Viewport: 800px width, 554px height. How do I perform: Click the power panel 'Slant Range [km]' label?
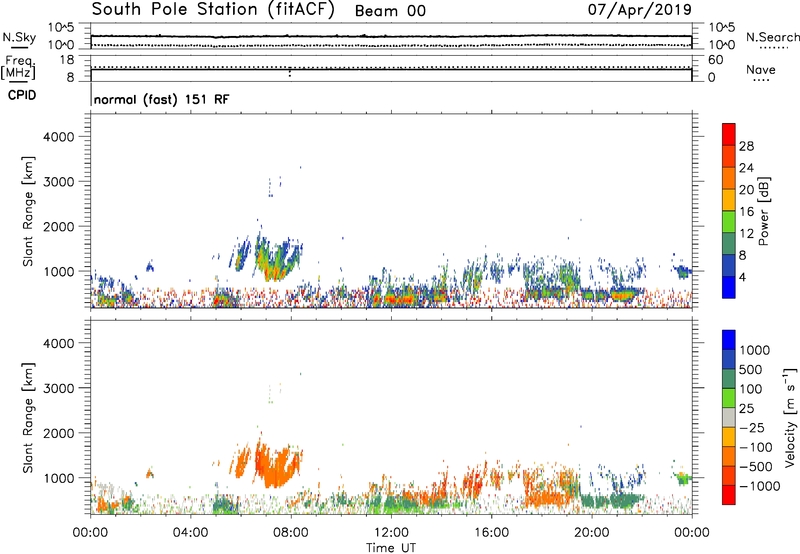(28, 211)
